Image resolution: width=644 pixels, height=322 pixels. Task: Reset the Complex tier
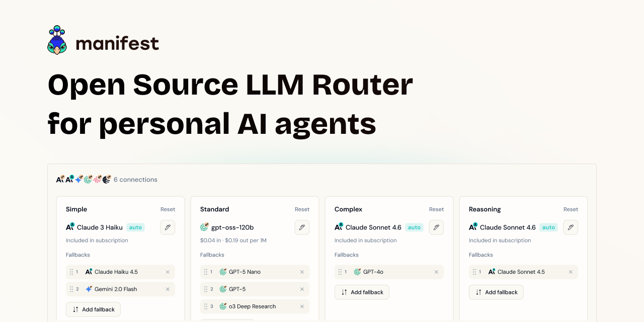tap(436, 209)
